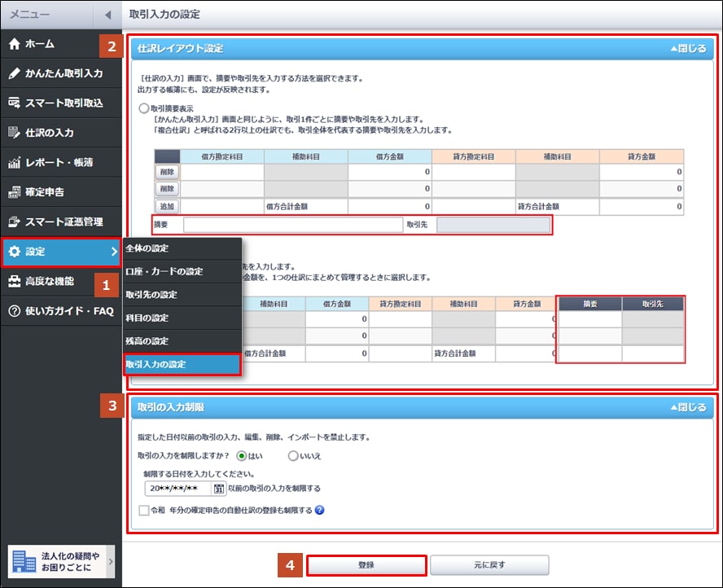
Task: Click the 借方合計金額 label in the upper table
Action: click(x=287, y=207)
